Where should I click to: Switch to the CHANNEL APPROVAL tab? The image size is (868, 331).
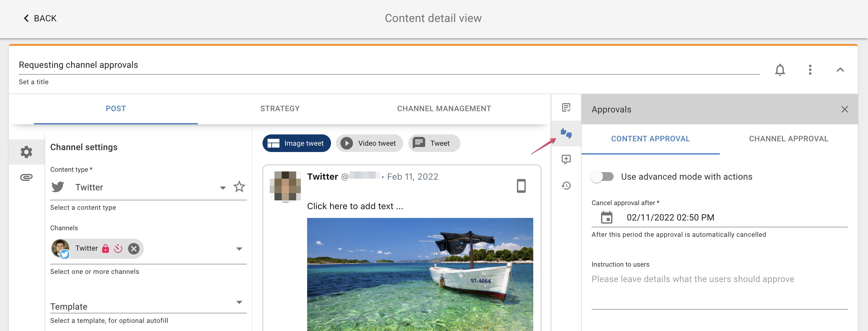click(788, 138)
